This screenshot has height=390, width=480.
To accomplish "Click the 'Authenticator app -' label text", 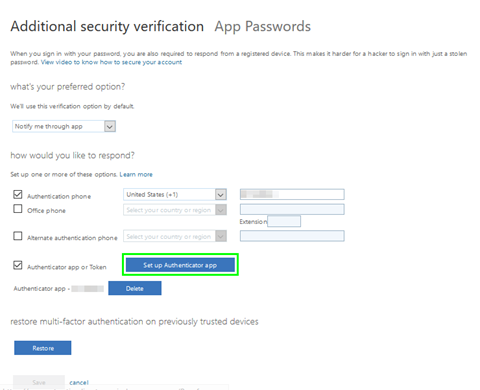I will coord(42,289).
